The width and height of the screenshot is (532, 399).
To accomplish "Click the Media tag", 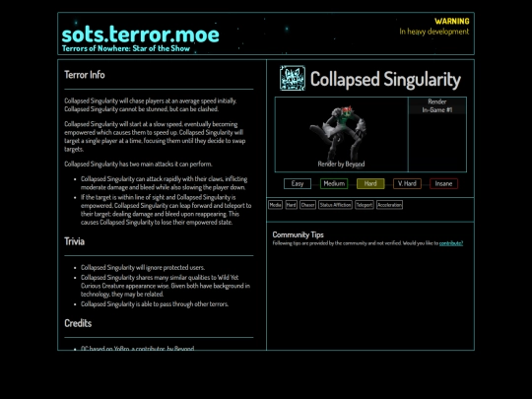I will [x=275, y=205].
